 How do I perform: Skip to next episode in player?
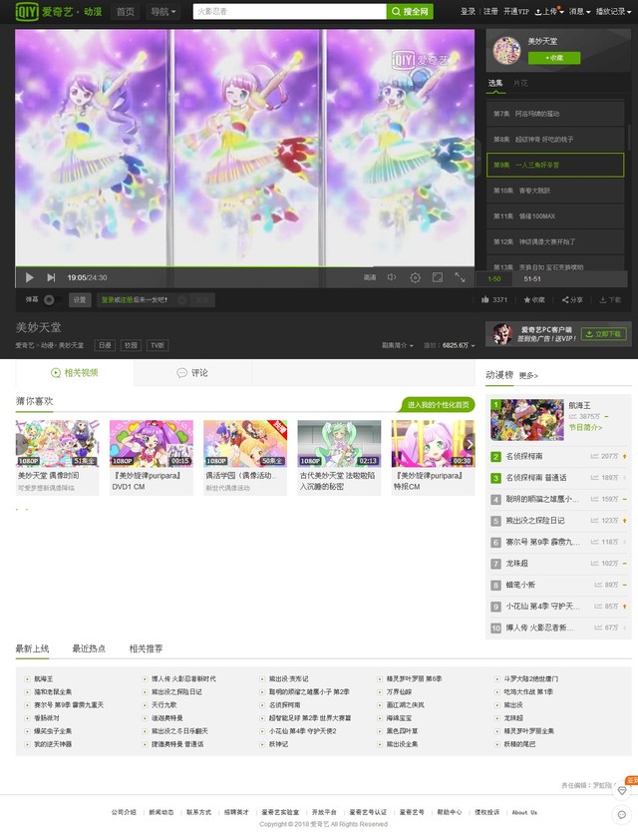48,277
